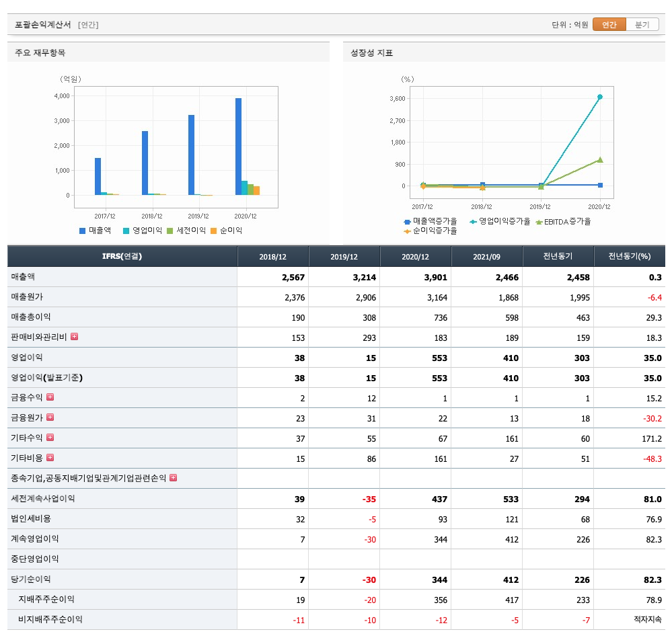Image resolution: width=672 pixels, height=640 pixels.
Task: Toggle the 순이익 legend in bar chart
Action: pos(226,231)
